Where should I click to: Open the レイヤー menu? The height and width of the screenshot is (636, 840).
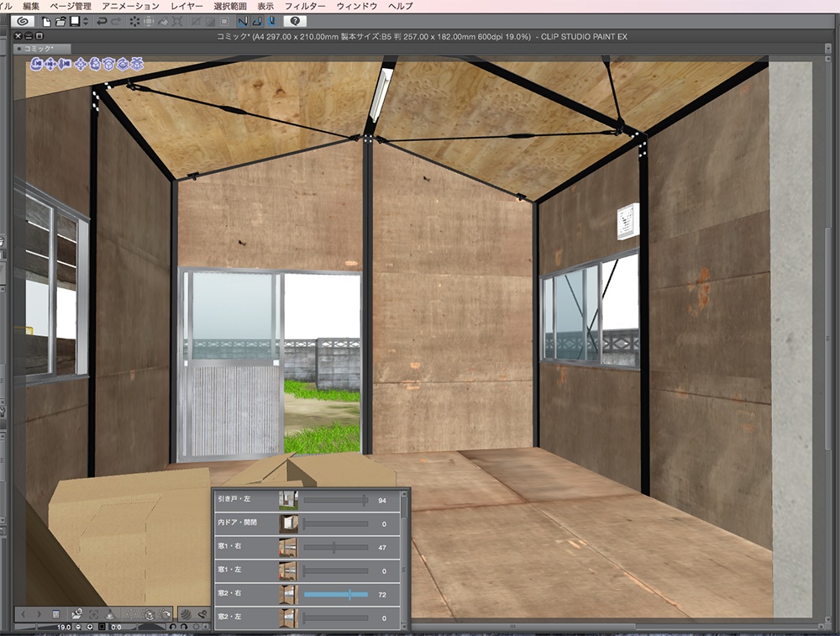[x=186, y=6]
